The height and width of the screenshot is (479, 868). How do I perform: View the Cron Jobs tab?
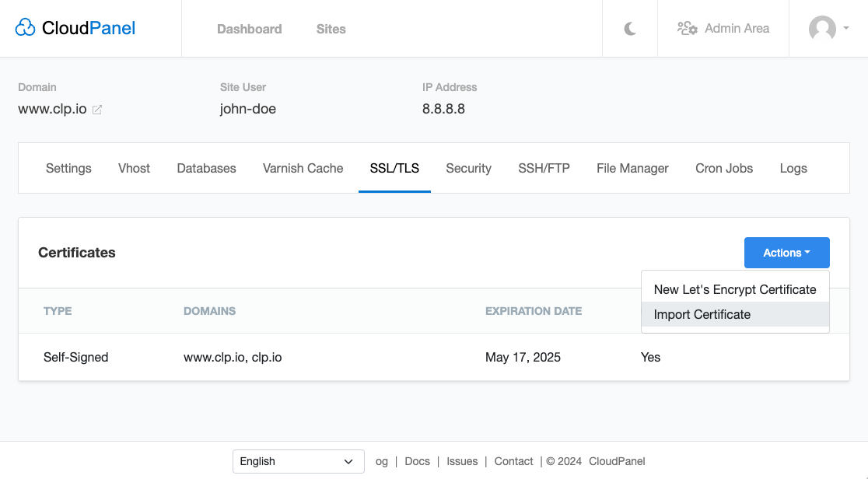point(723,168)
